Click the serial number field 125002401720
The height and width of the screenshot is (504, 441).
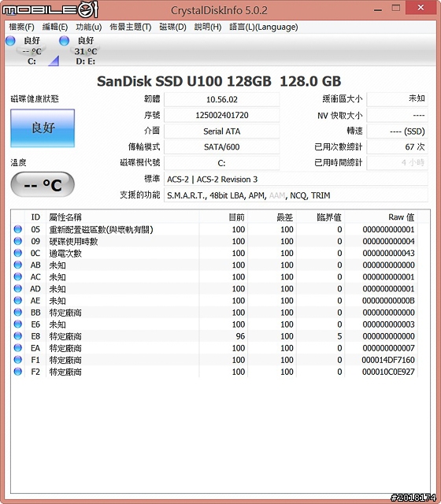point(221,115)
